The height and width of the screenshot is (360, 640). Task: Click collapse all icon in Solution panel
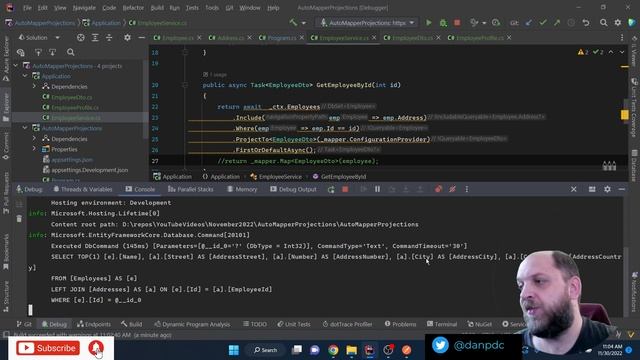(109, 38)
